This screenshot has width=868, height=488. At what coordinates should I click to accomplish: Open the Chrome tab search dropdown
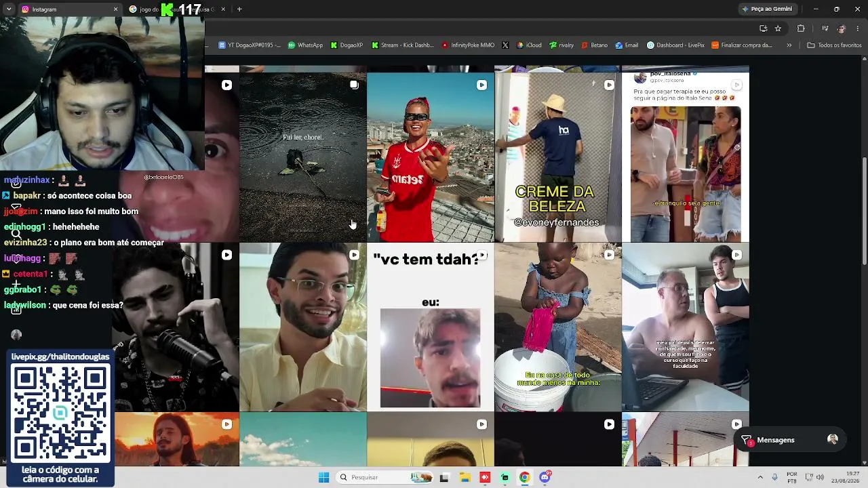coord(9,9)
